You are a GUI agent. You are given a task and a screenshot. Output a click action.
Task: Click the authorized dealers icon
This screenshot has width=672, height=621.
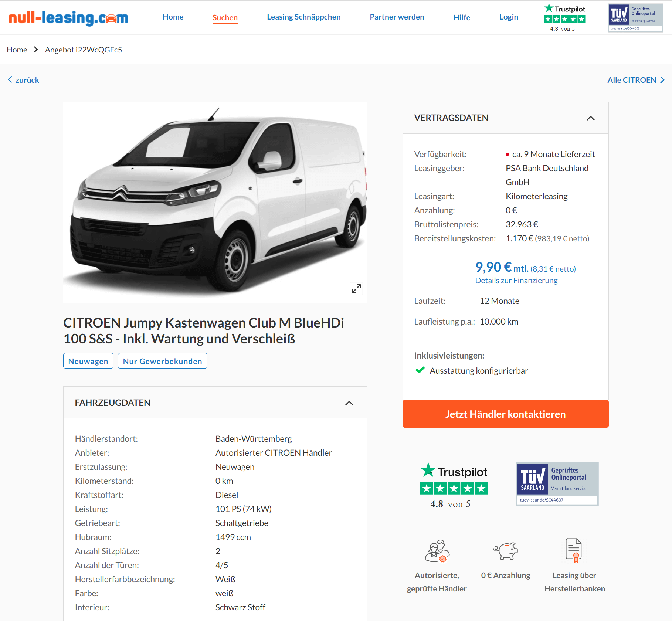437,551
